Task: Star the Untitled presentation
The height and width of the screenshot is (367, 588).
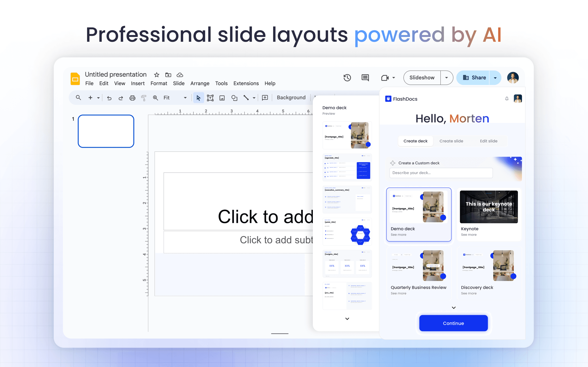Action: coord(156,75)
